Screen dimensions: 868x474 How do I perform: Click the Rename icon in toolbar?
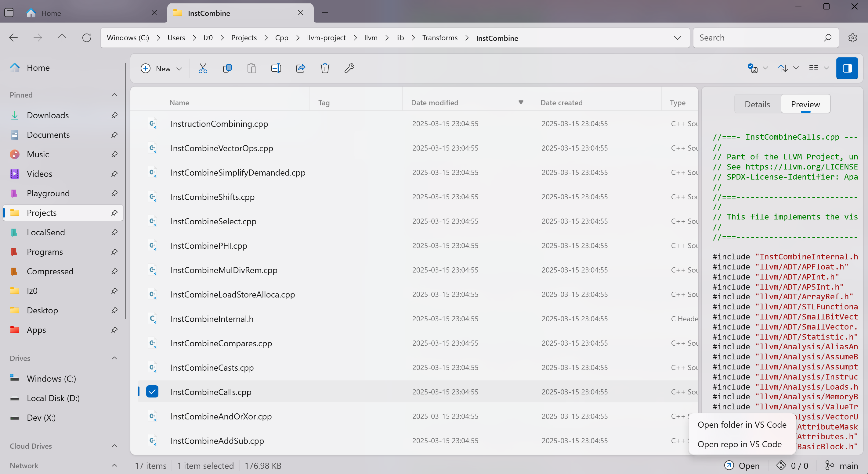[276, 68]
